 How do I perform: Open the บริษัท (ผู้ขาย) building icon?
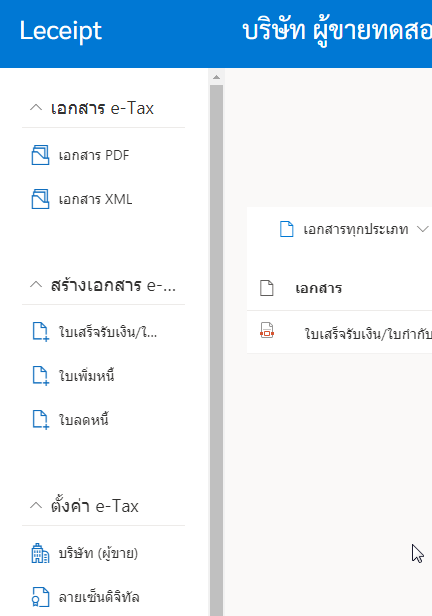click(x=40, y=553)
